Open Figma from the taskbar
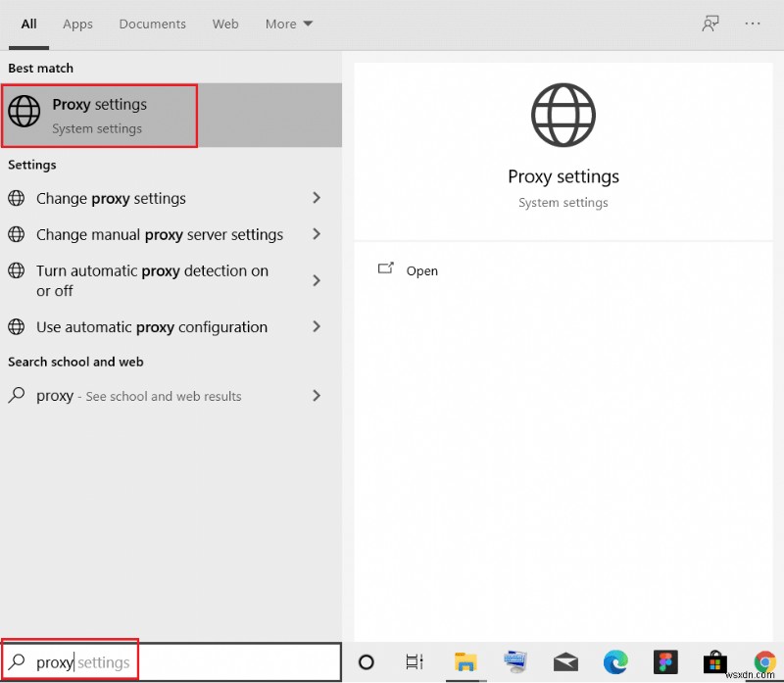The width and height of the screenshot is (784, 683). [x=665, y=662]
